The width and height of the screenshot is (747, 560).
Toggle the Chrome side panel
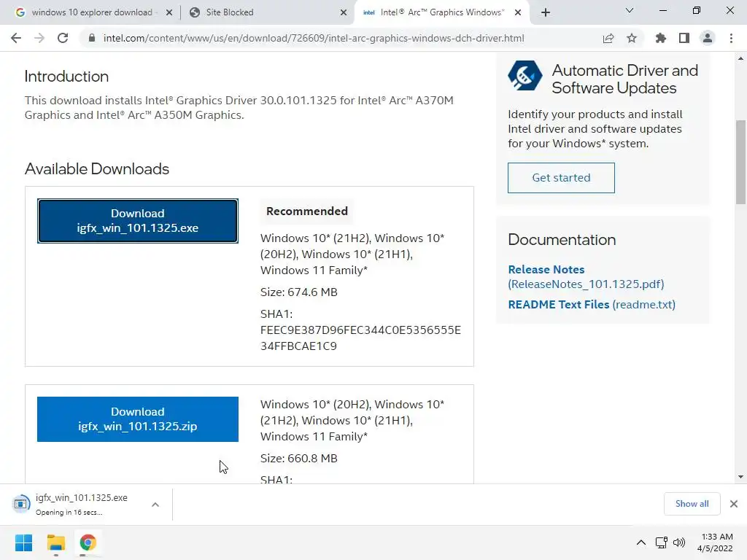point(684,38)
